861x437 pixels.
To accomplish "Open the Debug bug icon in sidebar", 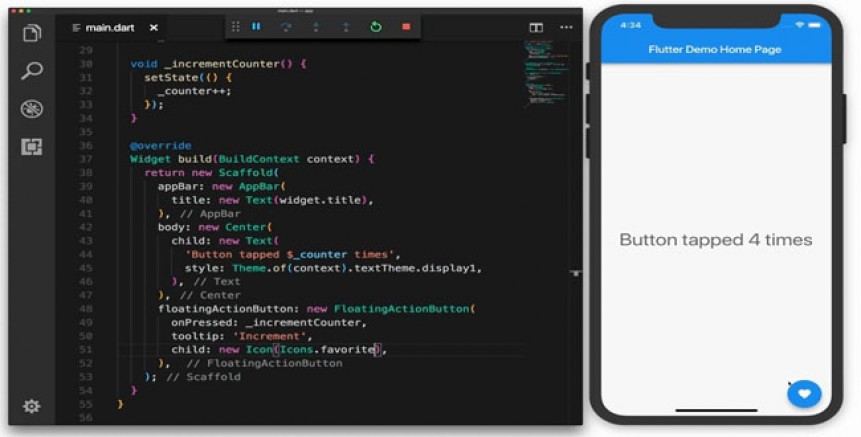I will pos(32,109).
